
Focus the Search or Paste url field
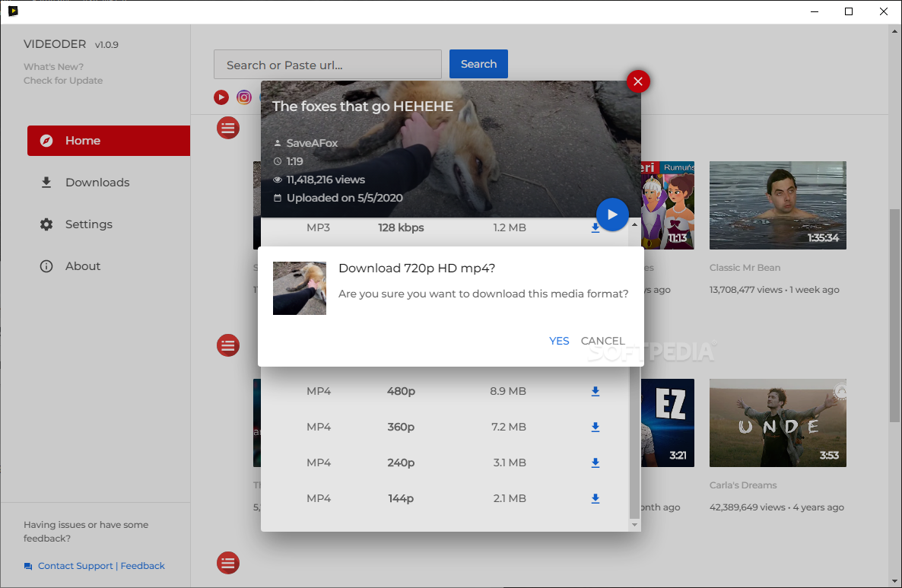coord(328,65)
